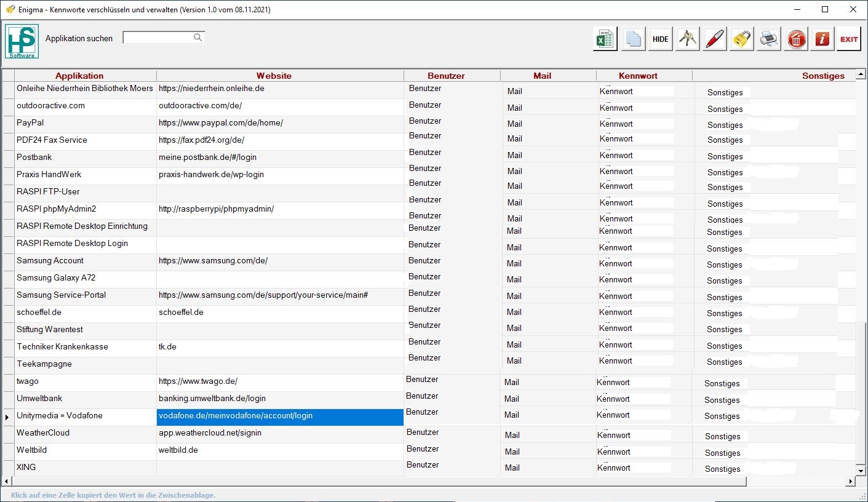This screenshot has height=502, width=868.
Task: Select the Unitymedia = Vodafone cell
Action: click(x=86, y=417)
